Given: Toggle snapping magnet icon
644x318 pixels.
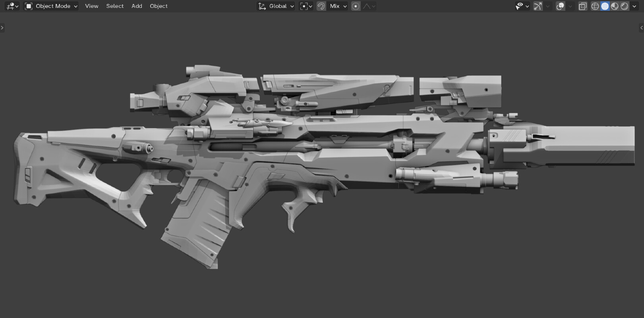Looking at the screenshot, I should click(x=321, y=6).
